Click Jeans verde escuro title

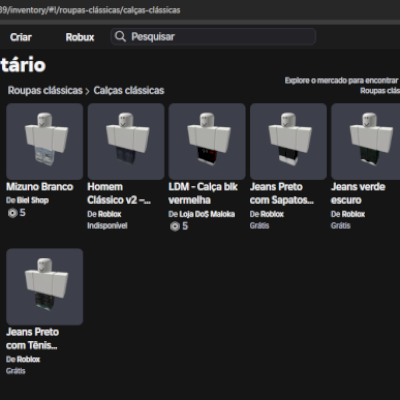358,193
